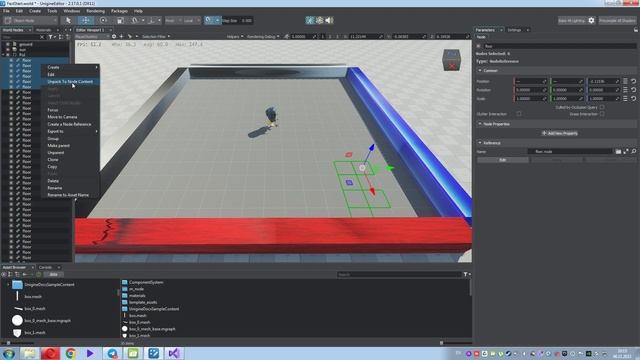Click the sound speaker icon in toolbar
The width and height of the screenshot is (640, 360).
tap(329, 20)
